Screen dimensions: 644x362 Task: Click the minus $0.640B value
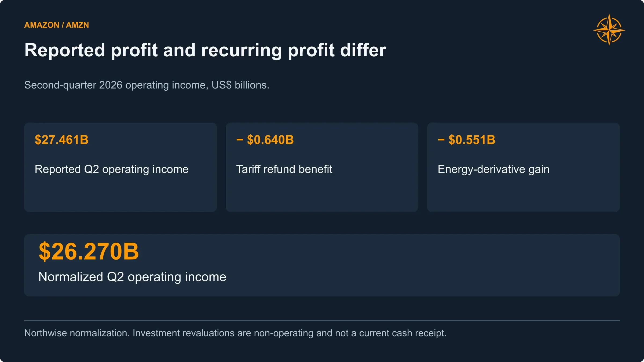(265, 140)
